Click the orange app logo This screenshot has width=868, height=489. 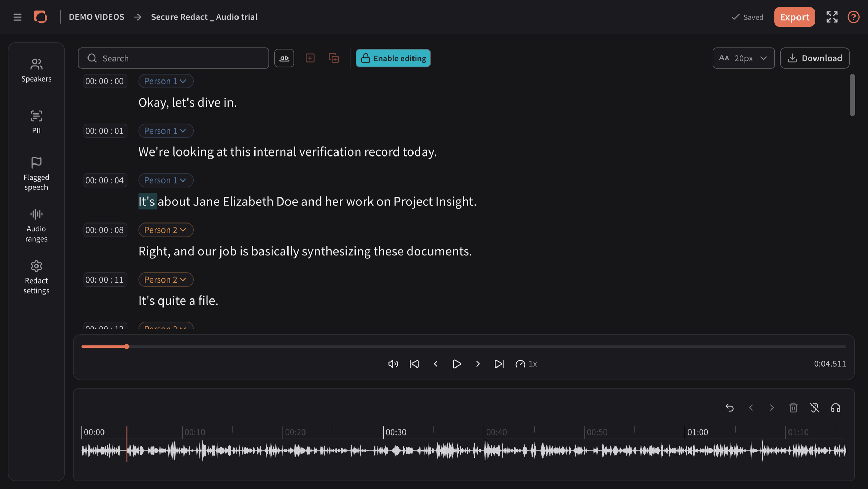40,17
